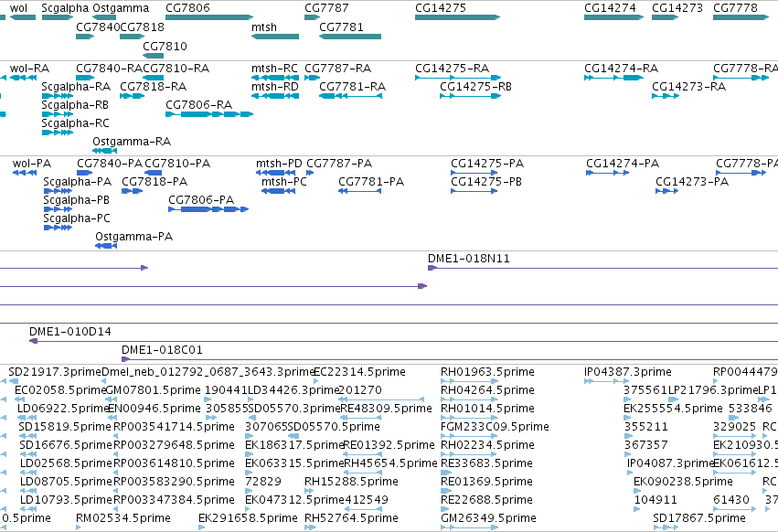
Task: Click the mtsh-PD protein glyph
Action: coord(276,173)
